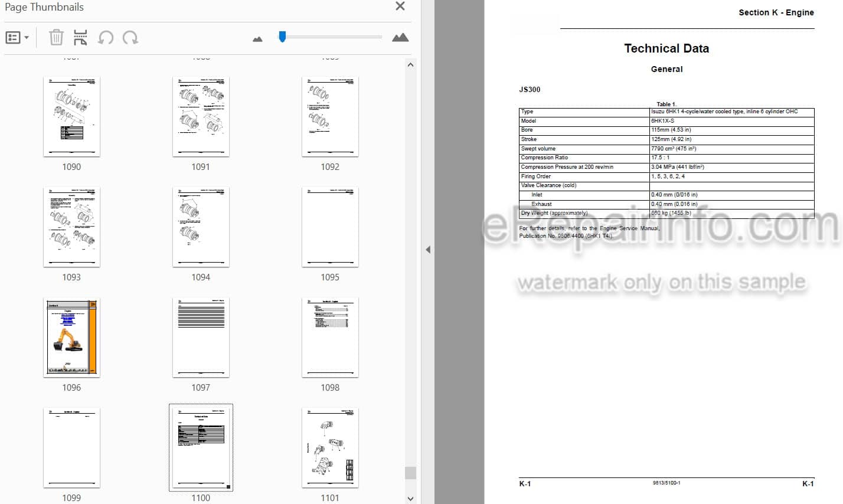The height and width of the screenshot is (504, 843).
Task: Click page label 1100
Action: [x=201, y=498]
